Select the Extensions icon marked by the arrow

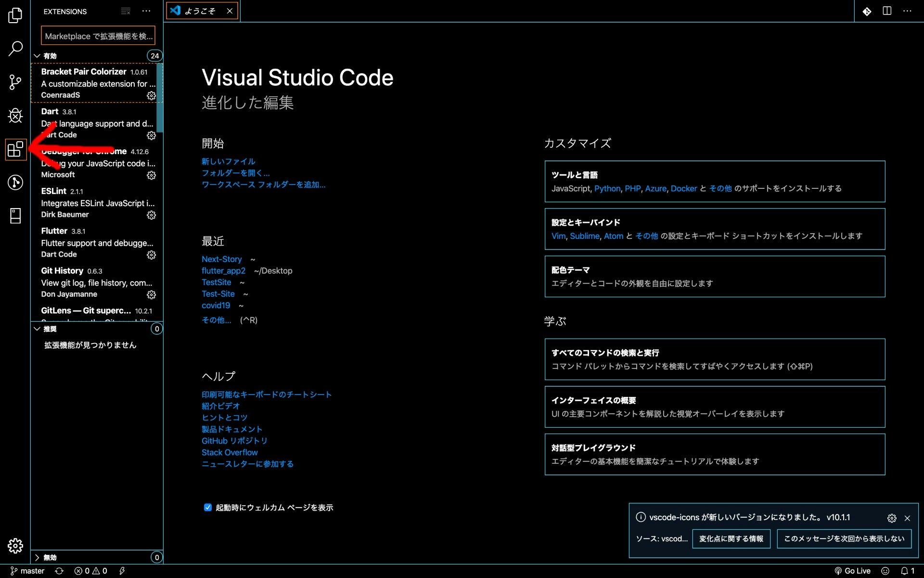click(x=15, y=150)
